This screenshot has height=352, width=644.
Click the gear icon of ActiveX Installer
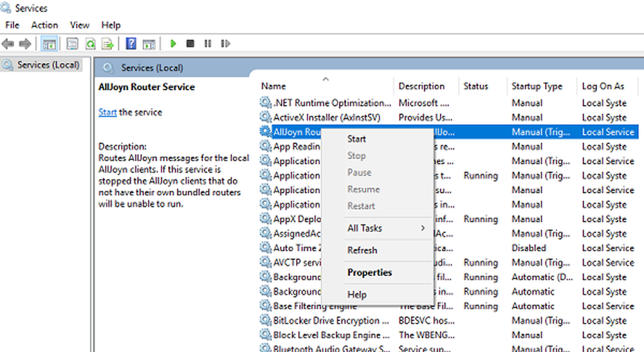(x=266, y=117)
